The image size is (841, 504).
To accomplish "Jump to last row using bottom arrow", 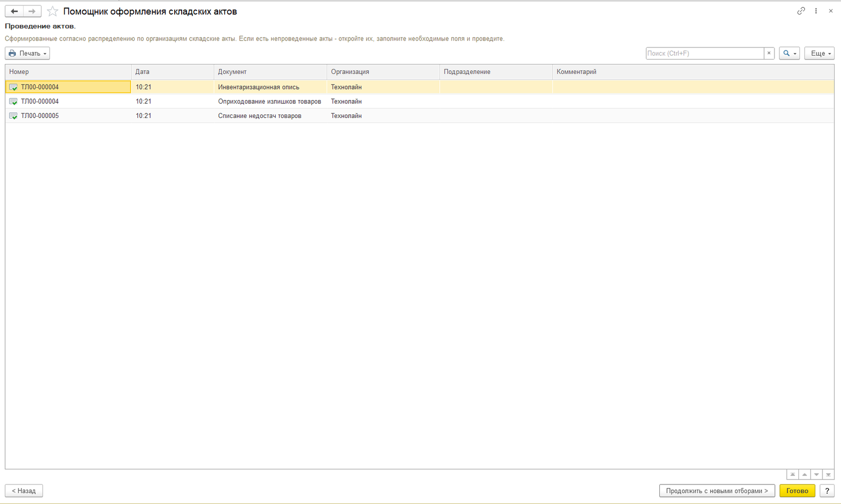I will click(x=828, y=474).
